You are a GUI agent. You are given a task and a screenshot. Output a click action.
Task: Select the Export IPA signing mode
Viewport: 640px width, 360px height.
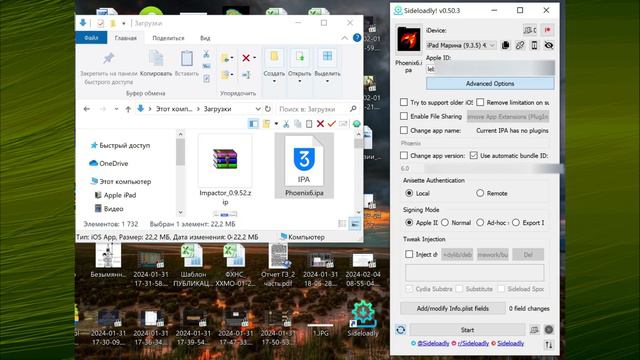coord(516,222)
